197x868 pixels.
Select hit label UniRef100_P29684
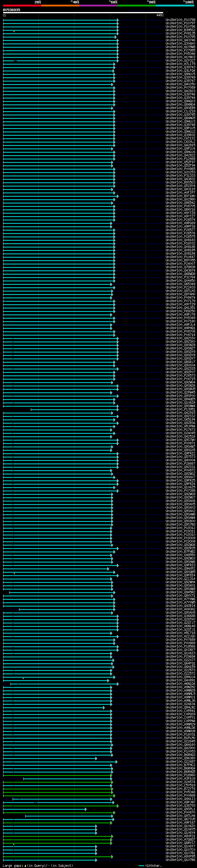(x=180, y=656)
